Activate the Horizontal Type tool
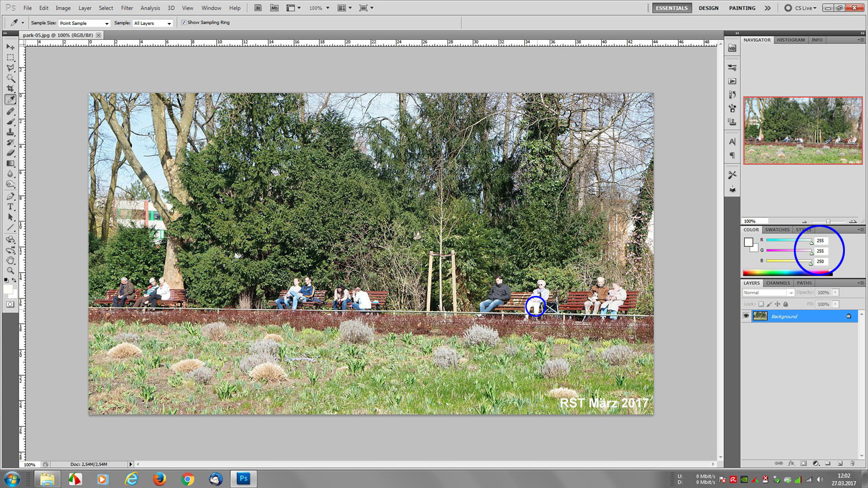This screenshot has width=868, height=488. point(10,206)
